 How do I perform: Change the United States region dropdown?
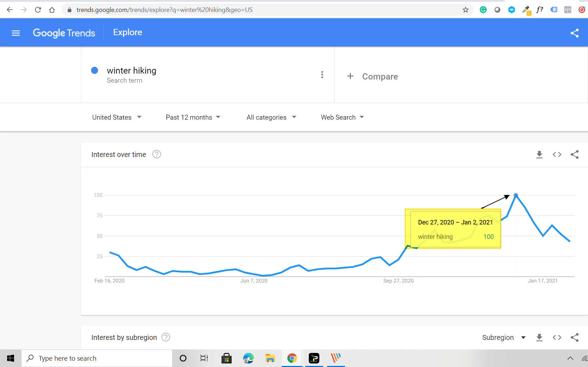(x=117, y=117)
